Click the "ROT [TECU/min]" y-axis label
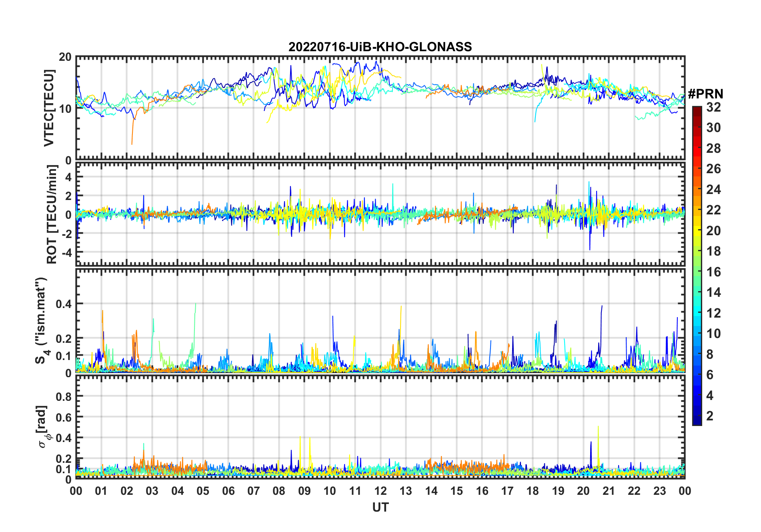The height and width of the screenshot is (532, 761). coord(52,214)
